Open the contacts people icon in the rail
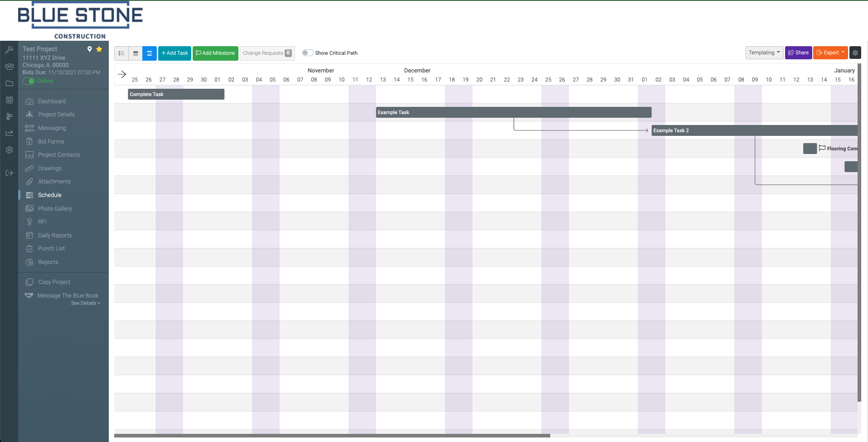868x442 pixels. [x=9, y=66]
